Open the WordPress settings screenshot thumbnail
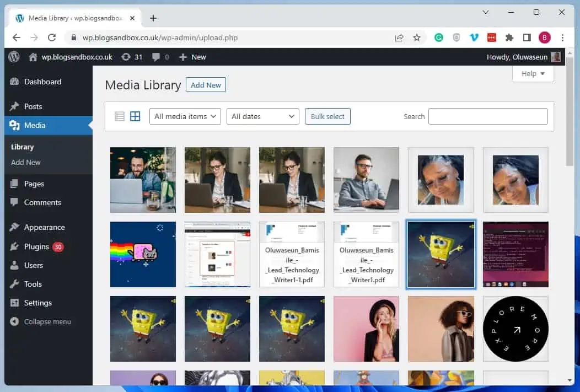 coord(217,254)
